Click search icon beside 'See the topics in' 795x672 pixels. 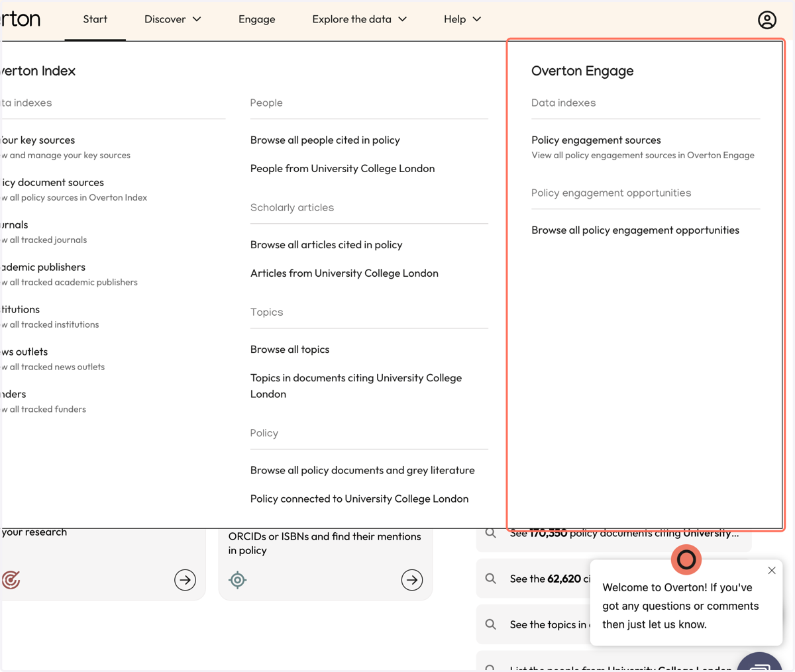(x=491, y=624)
